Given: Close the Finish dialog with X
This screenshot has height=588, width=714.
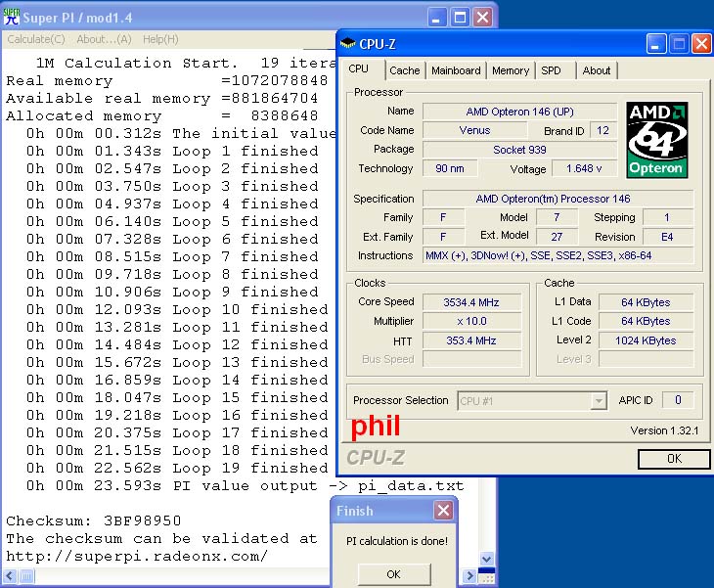Looking at the screenshot, I should pos(443,511).
